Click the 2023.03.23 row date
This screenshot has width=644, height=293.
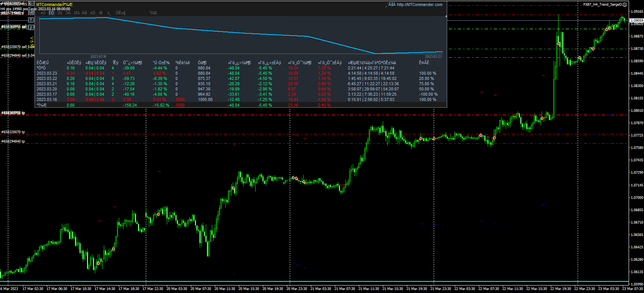(x=47, y=73)
